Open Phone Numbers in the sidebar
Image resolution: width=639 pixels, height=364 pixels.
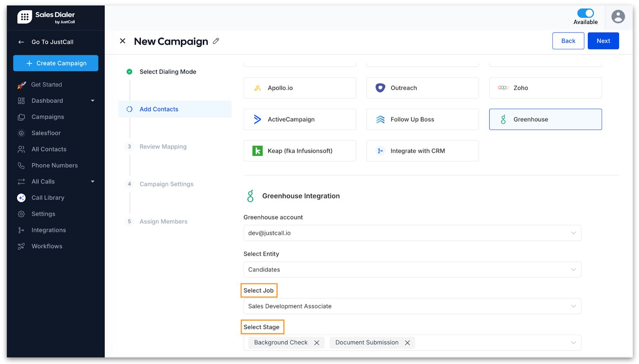[55, 165]
